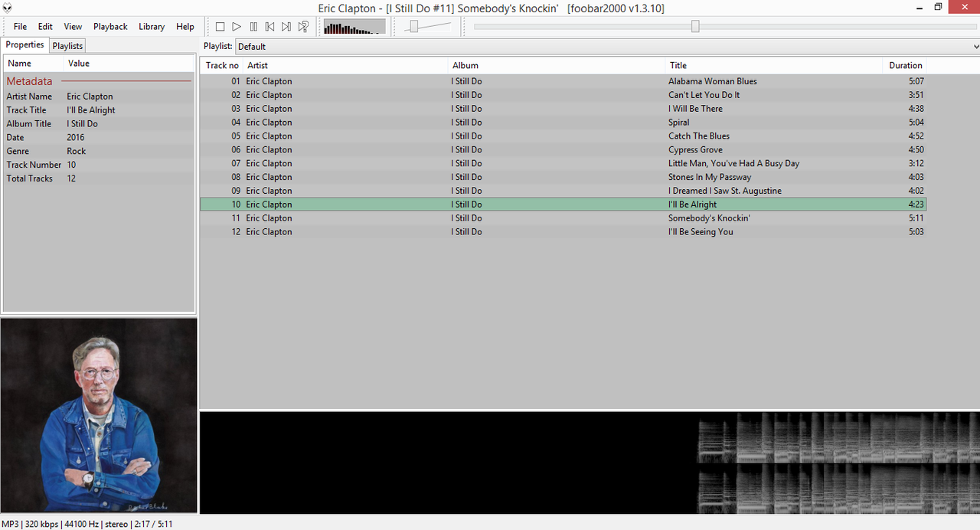Select the track Catch The Blues
The width and height of the screenshot is (980, 530).
pyautogui.click(x=563, y=136)
